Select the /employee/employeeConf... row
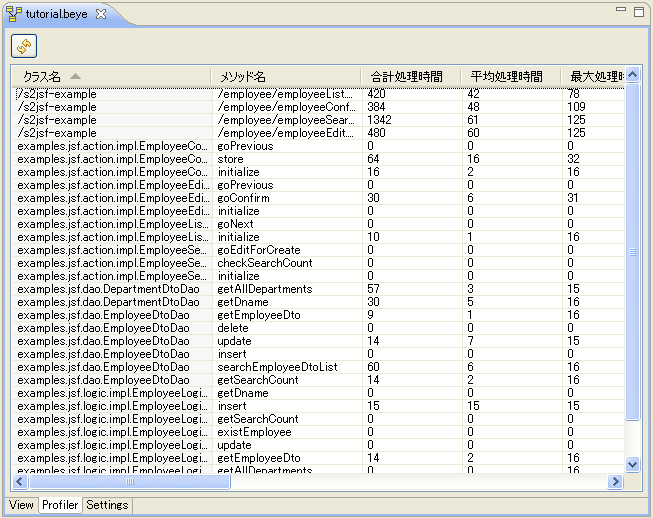The width and height of the screenshot is (653, 518). tap(319, 107)
